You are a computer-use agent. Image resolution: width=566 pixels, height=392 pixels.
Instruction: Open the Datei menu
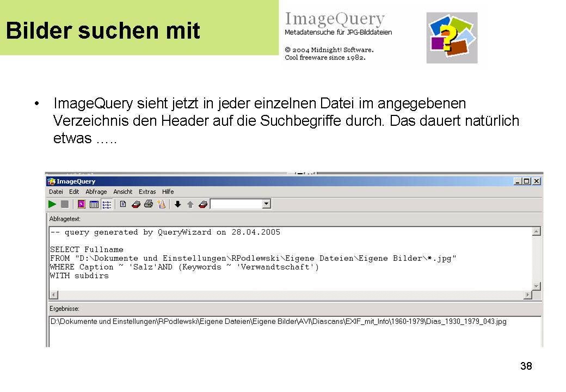(56, 192)
